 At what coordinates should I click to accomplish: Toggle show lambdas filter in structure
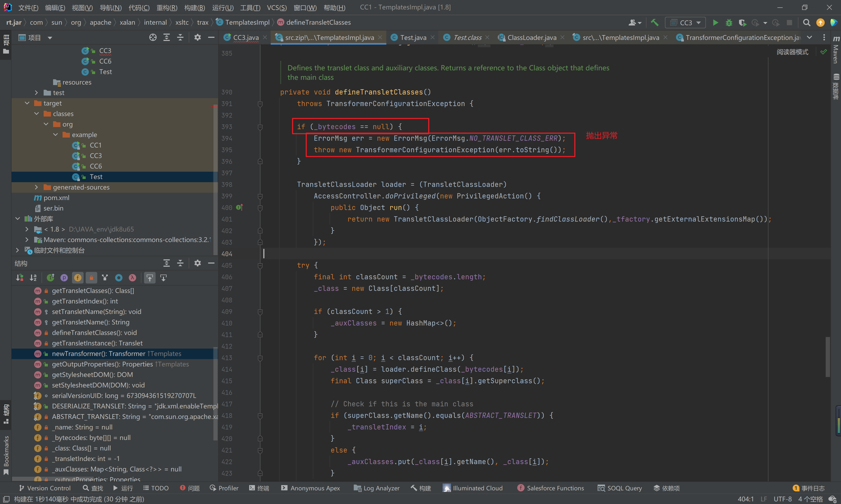(x=132, y=278)
